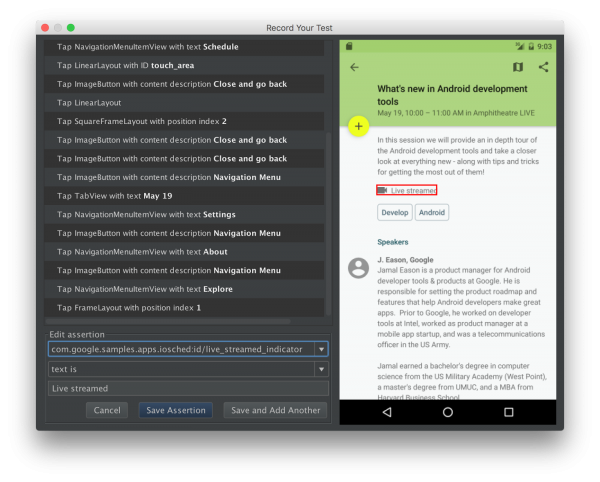Click the battery icon in status bar
This screenshot has height=482, width=600.
531,46
